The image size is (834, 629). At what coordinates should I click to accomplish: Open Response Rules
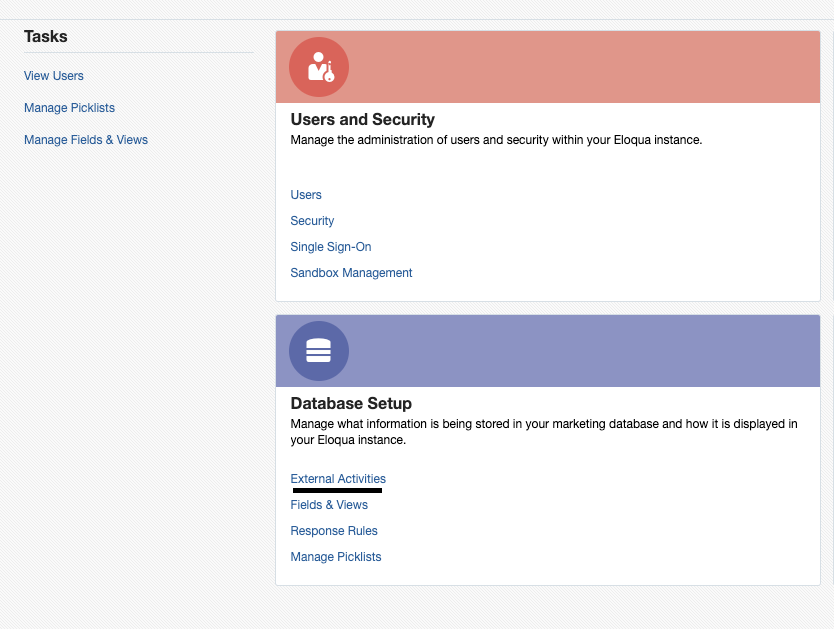[334, 531]
